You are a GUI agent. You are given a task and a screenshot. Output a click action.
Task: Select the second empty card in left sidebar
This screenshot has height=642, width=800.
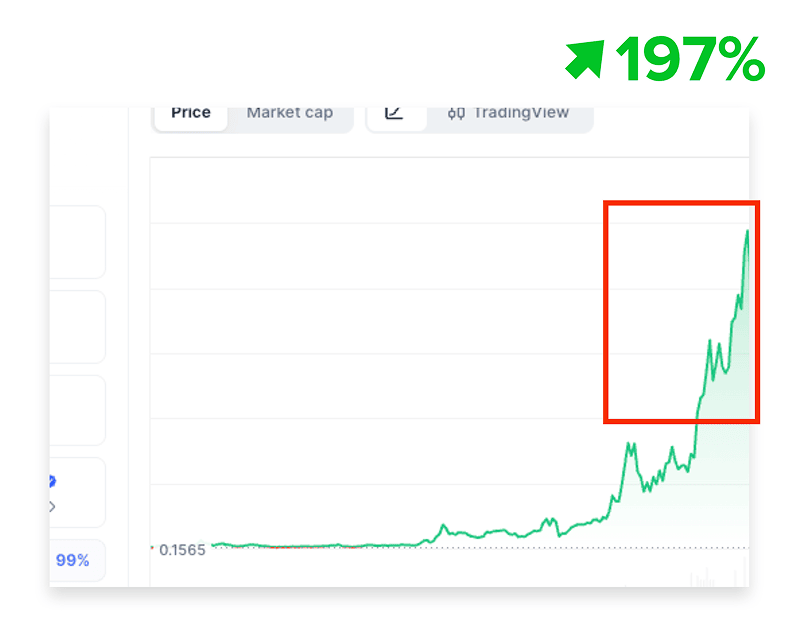click(x=78, y=327)
